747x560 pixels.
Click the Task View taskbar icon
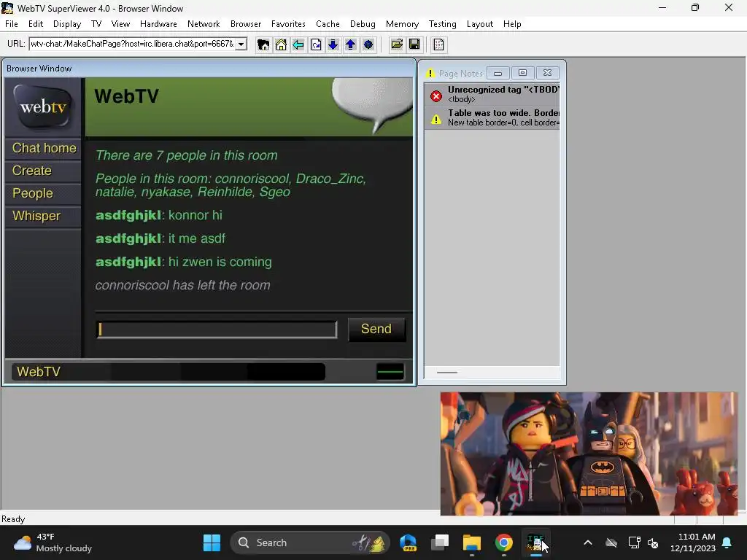tap(440, 542)
